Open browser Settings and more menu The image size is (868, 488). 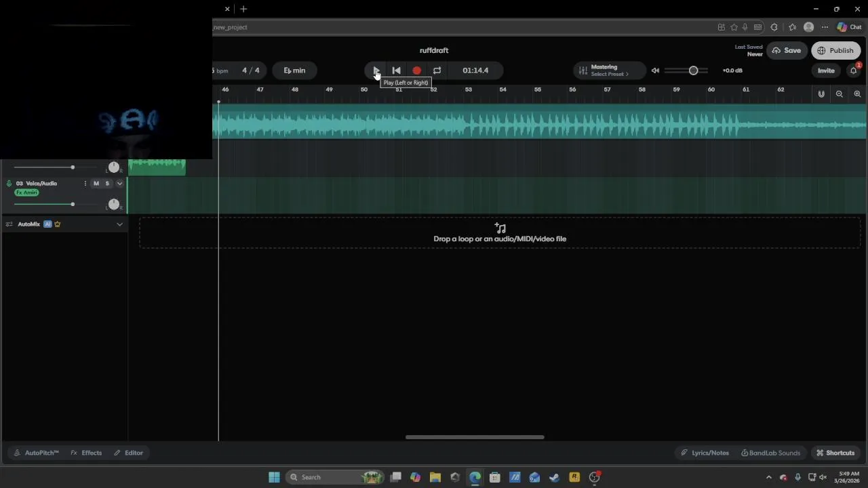[825, 27]
